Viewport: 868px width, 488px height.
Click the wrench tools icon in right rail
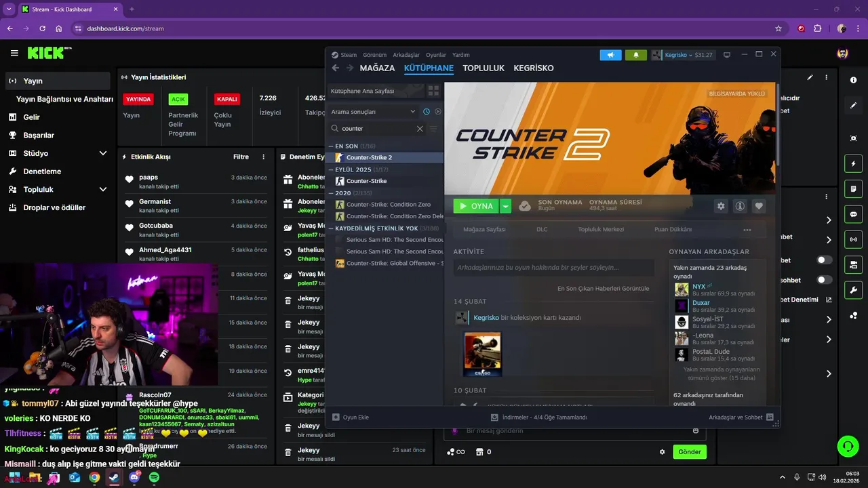click(x=853, y=289)
